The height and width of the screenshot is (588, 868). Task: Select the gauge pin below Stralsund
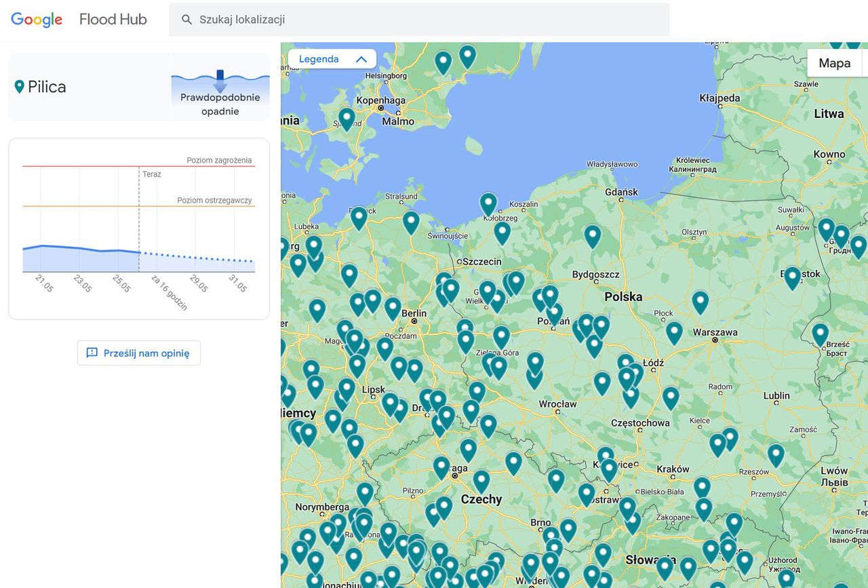[x=411, y=222]
